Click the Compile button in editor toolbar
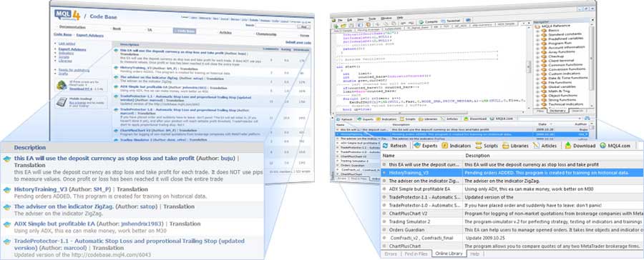Screen dimensions: 644x260 pyautogui.click(x=429, y=21)
